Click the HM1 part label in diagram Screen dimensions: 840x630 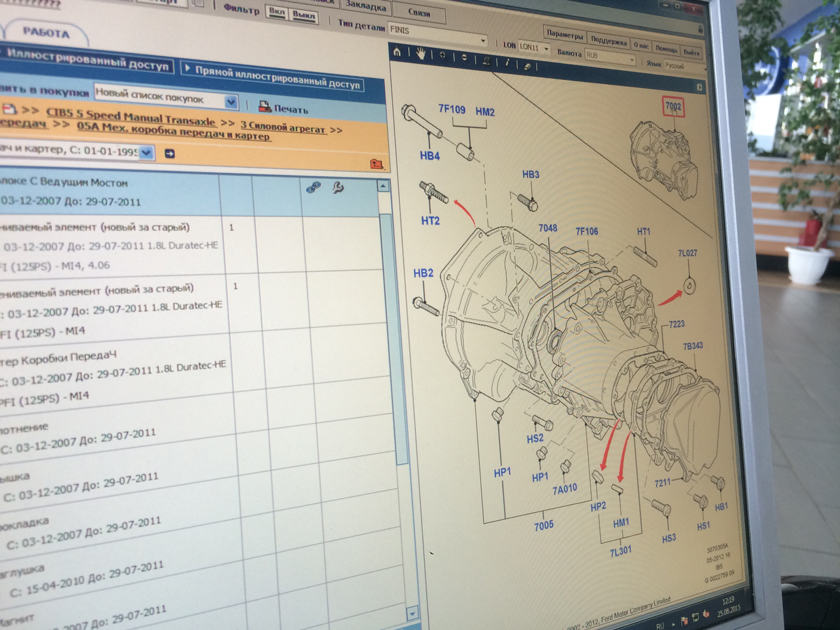621,522
